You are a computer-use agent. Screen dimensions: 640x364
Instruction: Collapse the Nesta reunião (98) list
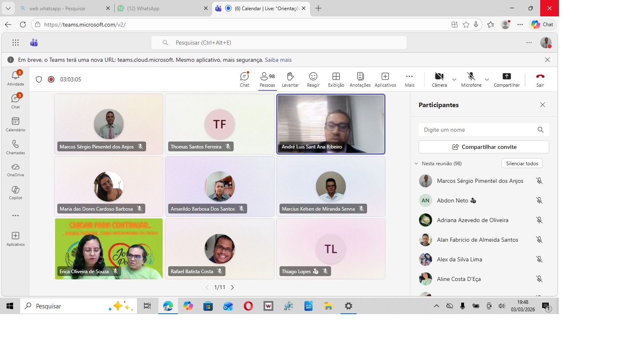coord(416,164)
